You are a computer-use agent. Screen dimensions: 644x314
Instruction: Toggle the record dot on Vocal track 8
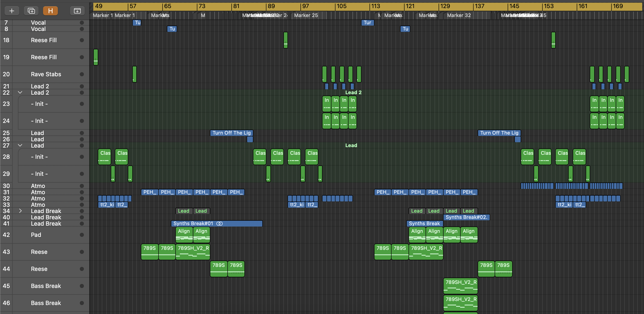click(x=82, y=29)
